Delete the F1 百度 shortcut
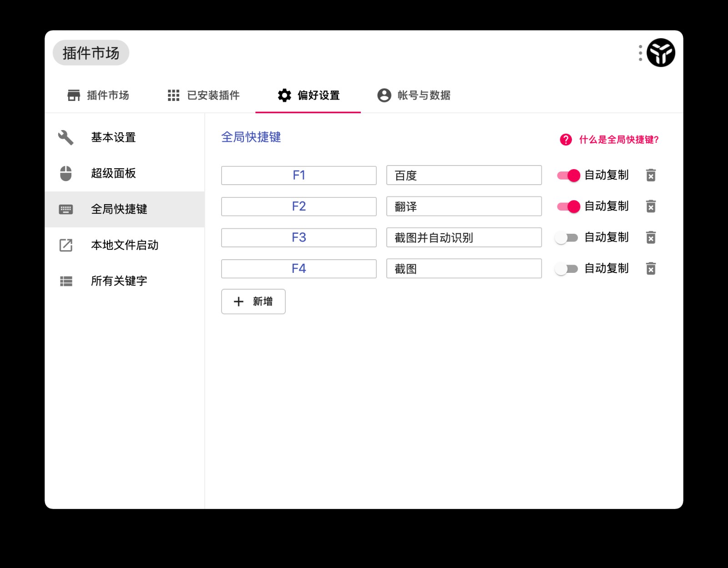728x568 pixels. point(651,175)
